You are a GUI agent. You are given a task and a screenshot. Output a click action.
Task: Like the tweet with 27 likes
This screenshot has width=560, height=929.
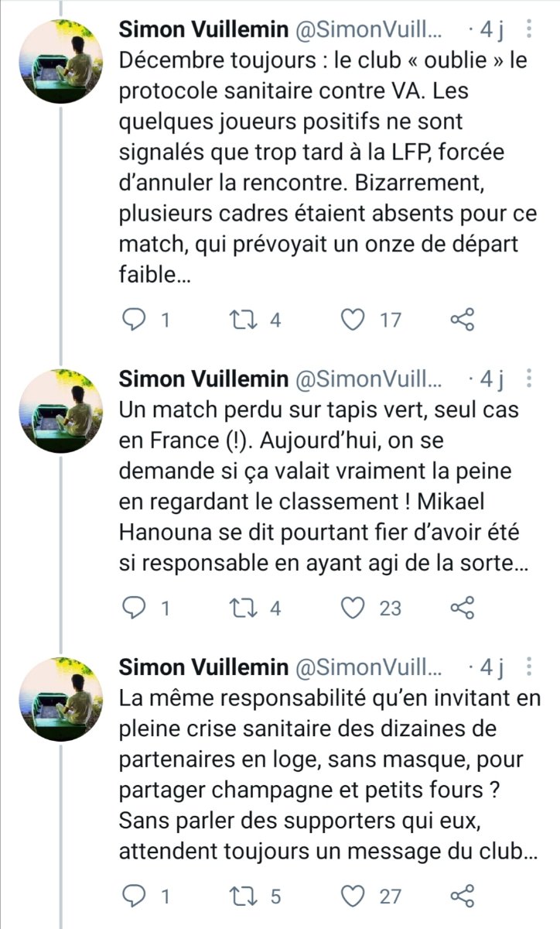click(354, 896)
